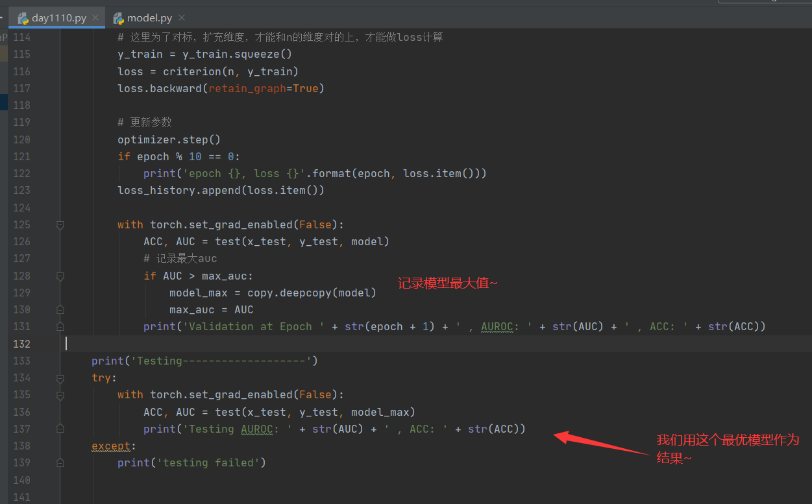Click fold end marker at line 137
This screenshot has height=504, width=812.
click(60, 429)
